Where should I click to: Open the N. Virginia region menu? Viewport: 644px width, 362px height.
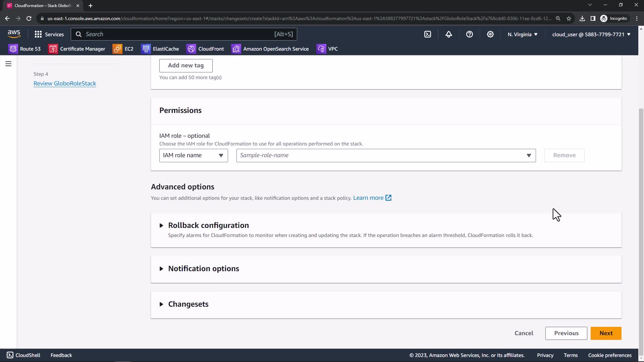click(x=522, y=34)
